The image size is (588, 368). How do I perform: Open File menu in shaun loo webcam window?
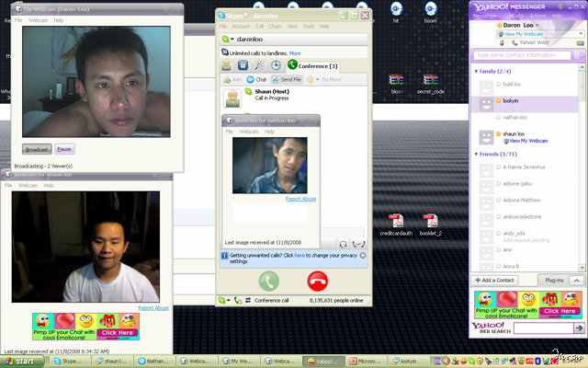pyautogui.click(x=8, y=186)
